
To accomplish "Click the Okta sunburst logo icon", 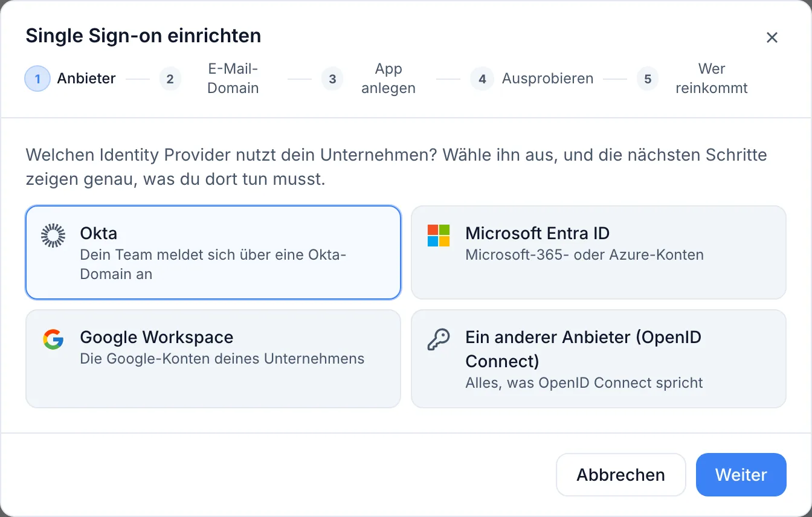I will (53, 236).
